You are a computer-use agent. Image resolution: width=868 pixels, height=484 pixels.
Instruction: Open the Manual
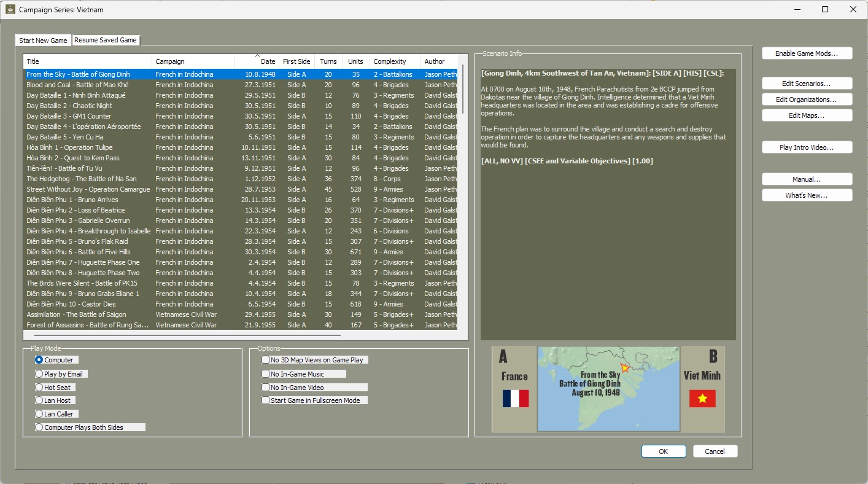[x=807, y=179]
